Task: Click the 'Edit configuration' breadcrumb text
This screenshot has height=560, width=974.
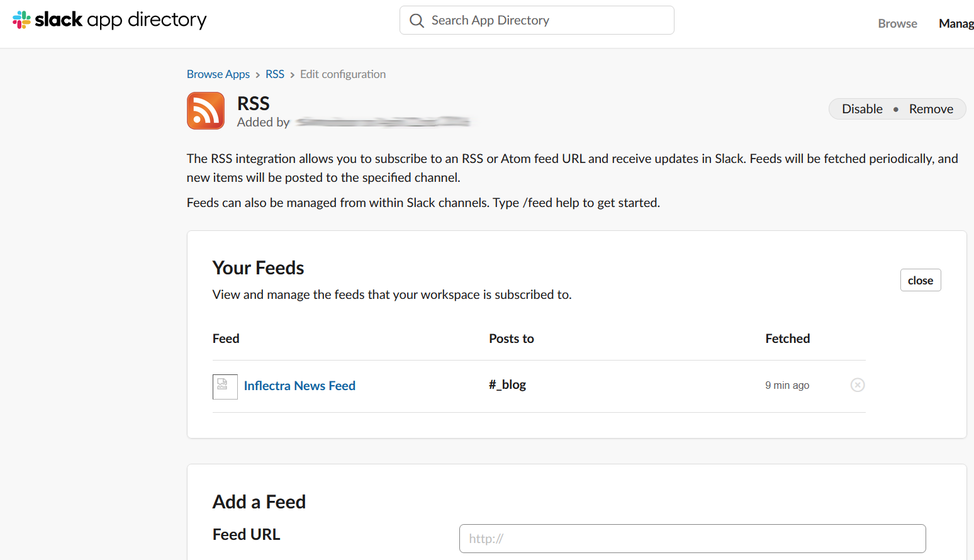Action: click(x=343, y=74)
